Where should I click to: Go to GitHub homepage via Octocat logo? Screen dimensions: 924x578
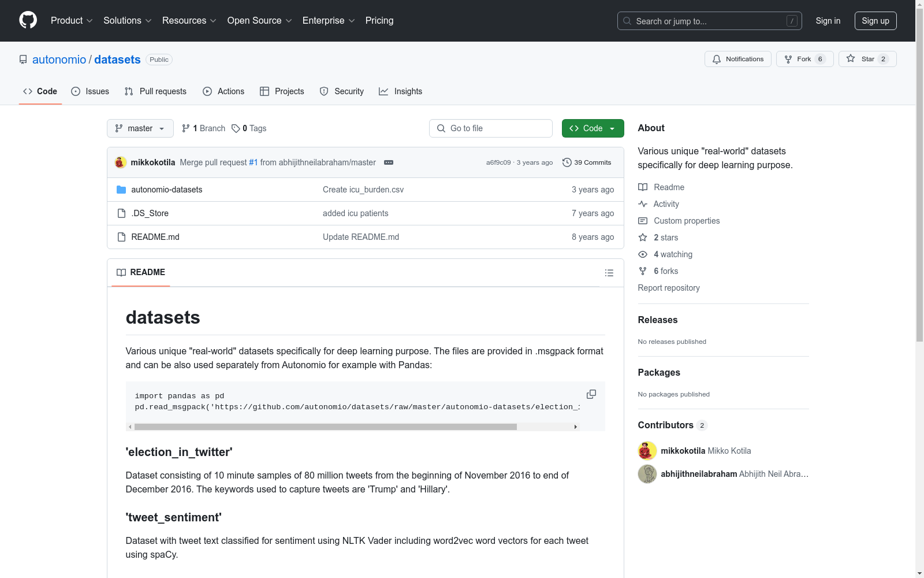coord(28,20)
